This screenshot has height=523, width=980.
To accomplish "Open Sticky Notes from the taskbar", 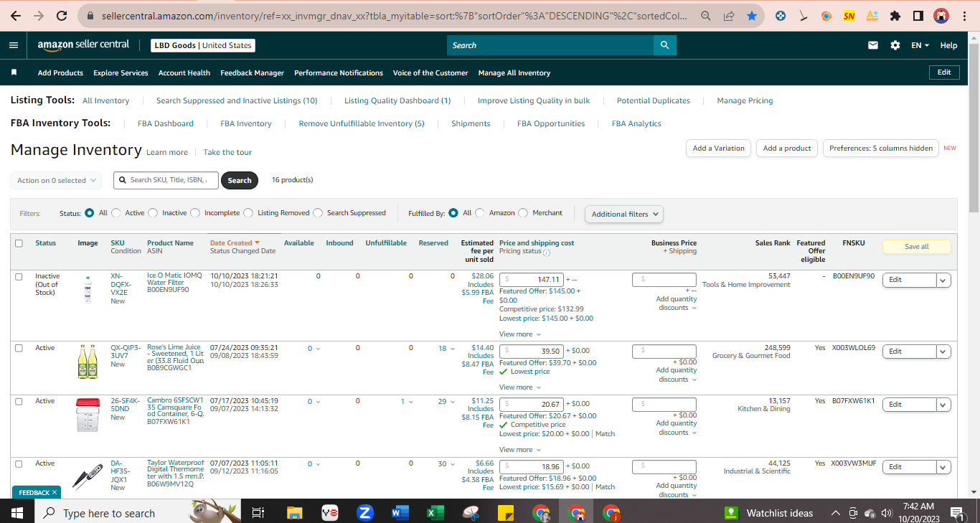I will 505,512.
